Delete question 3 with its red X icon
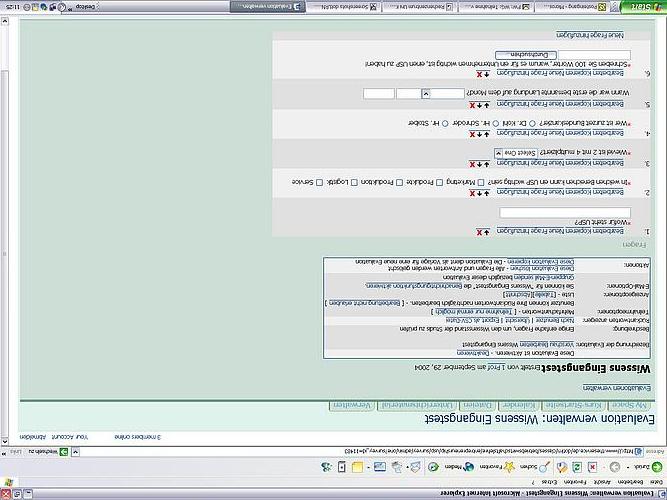 pos(472,164)
